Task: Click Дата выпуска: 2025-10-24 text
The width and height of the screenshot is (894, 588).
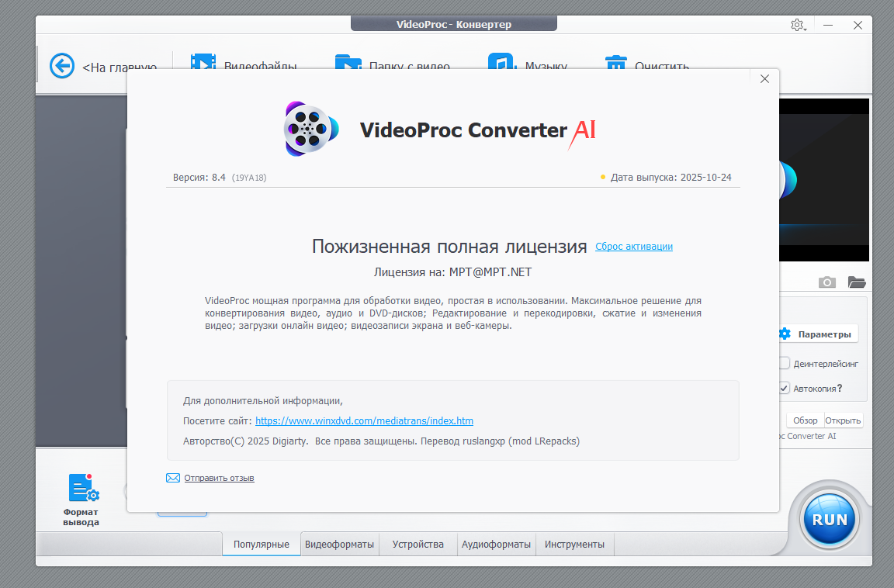Action: [671, 177]
